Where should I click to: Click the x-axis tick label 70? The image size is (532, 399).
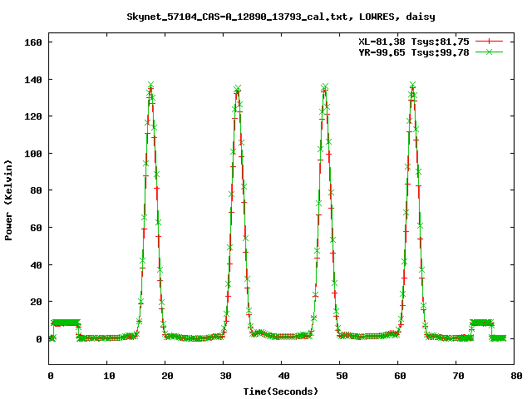click(x=458, y=376)
